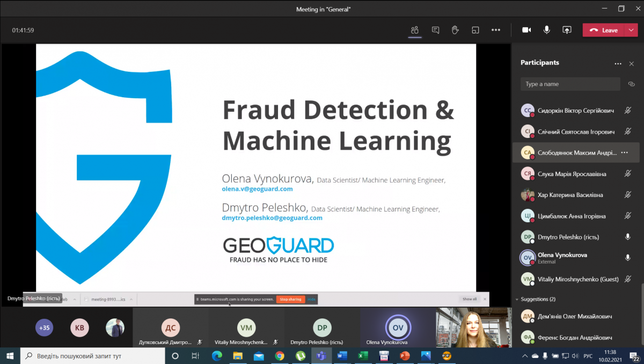This screenshot has width=644, height=364.
Task: Expand the Leave options dropdown arrow
Action: (631, 30)
